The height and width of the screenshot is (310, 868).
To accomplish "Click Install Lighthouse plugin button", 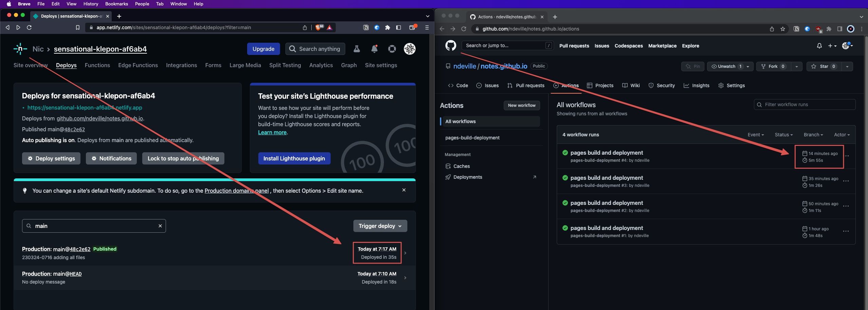I will click(294, 158).
